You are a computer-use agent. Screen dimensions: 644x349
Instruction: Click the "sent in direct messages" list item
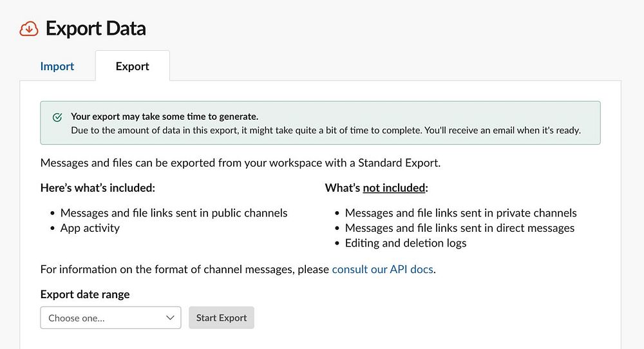[x=460, y=228]
